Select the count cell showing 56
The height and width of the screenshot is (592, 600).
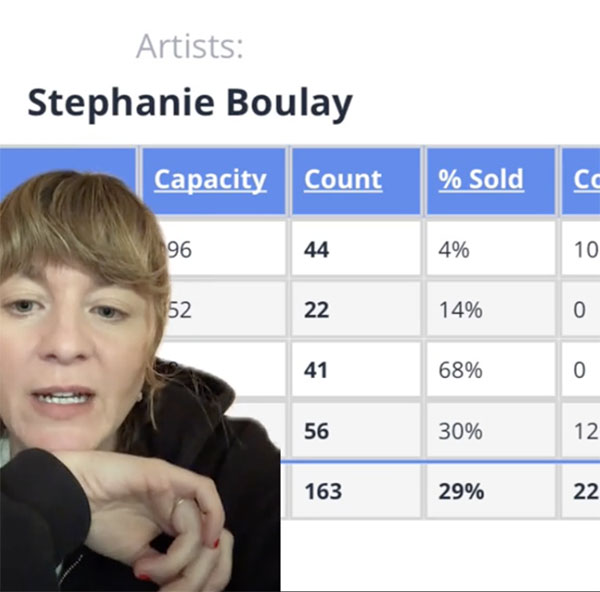point(356,430)
